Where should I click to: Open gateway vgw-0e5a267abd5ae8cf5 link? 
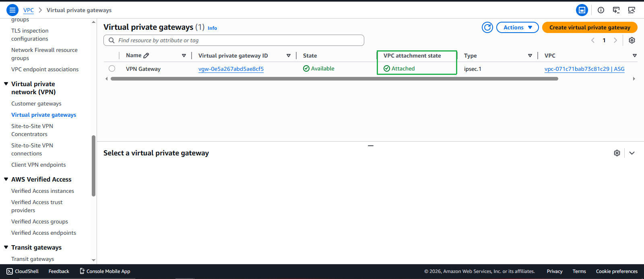[231, 69]
